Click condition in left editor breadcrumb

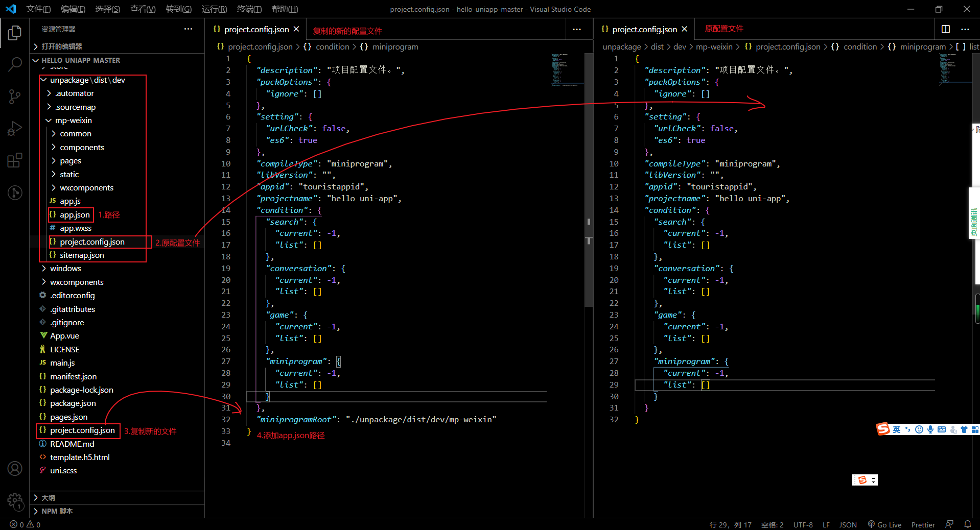[332, 46]
